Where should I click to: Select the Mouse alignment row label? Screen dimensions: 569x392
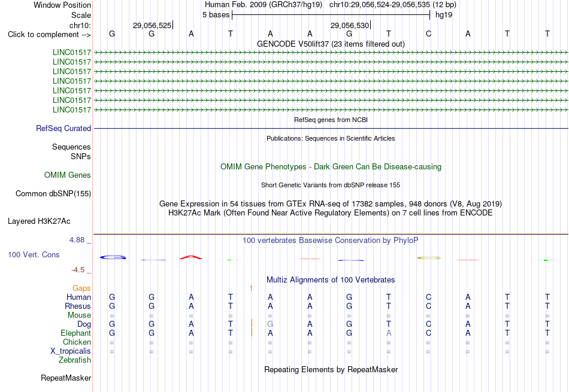(x=79, y=315)
